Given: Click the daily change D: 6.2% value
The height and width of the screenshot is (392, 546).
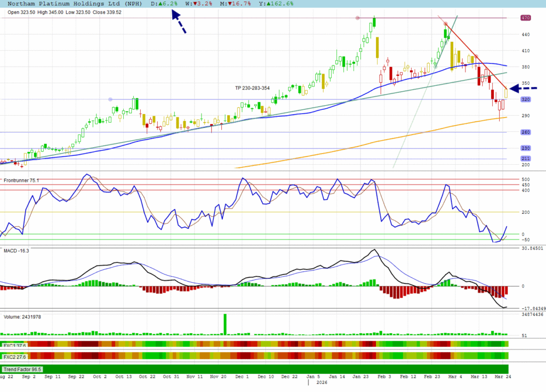Looking at the screenshot, I should point(164,4).
